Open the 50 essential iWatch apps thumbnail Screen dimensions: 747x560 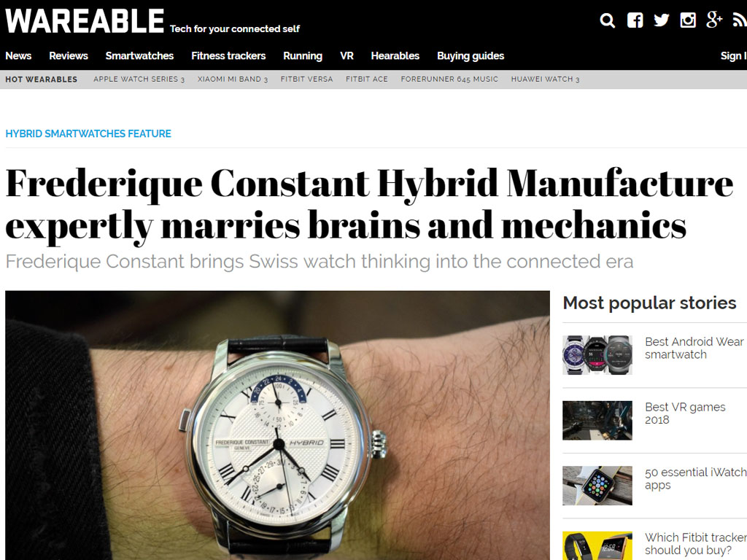597,485
